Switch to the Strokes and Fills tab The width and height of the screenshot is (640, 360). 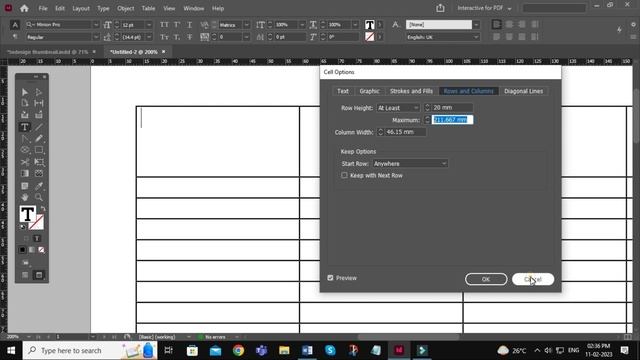[x=411, y=91]
